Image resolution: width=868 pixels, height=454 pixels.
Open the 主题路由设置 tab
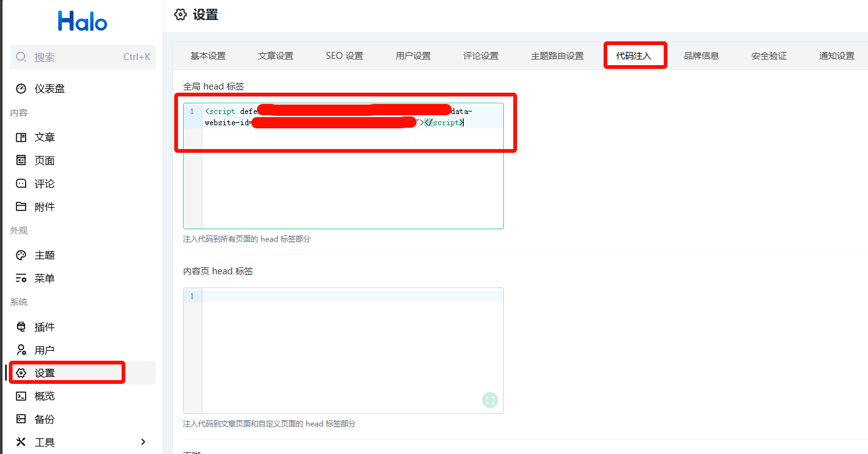pos(558,56)
